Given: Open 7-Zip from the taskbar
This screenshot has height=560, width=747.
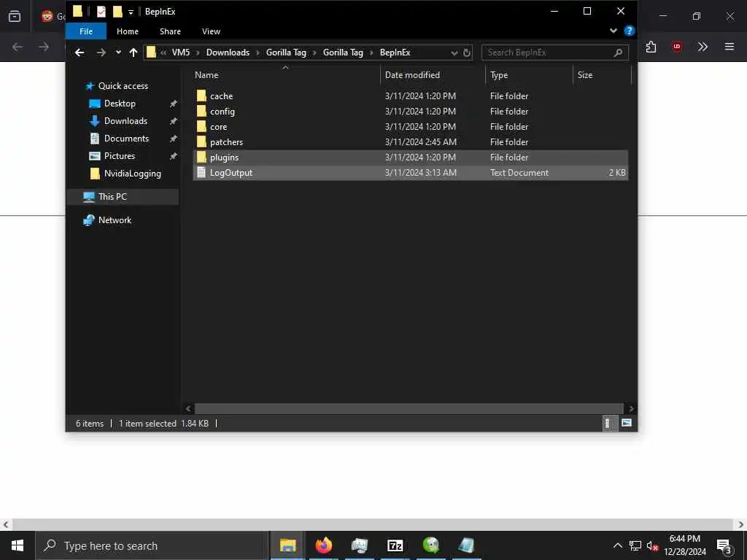Looking at the screenshot, I should tap(395, 545).
